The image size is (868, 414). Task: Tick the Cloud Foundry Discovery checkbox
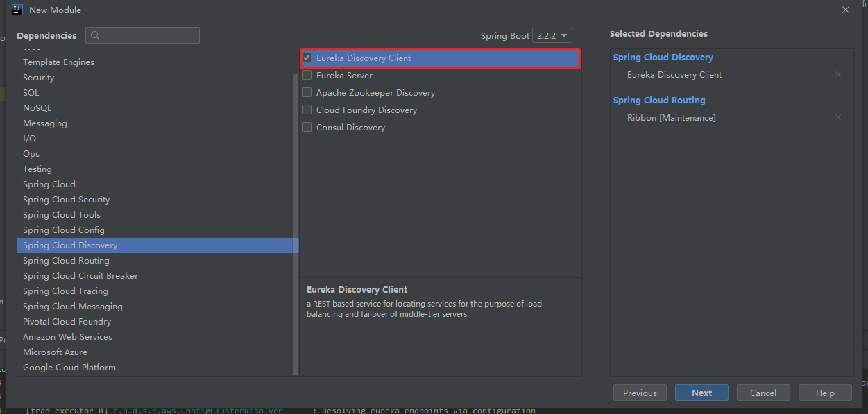coord(307,110)
